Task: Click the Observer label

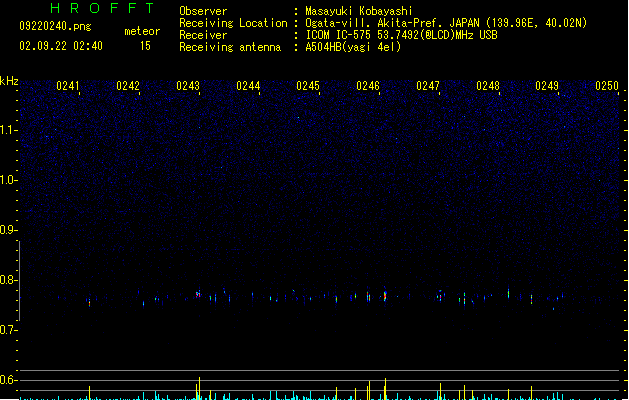Action: click(x=203, y=11)
